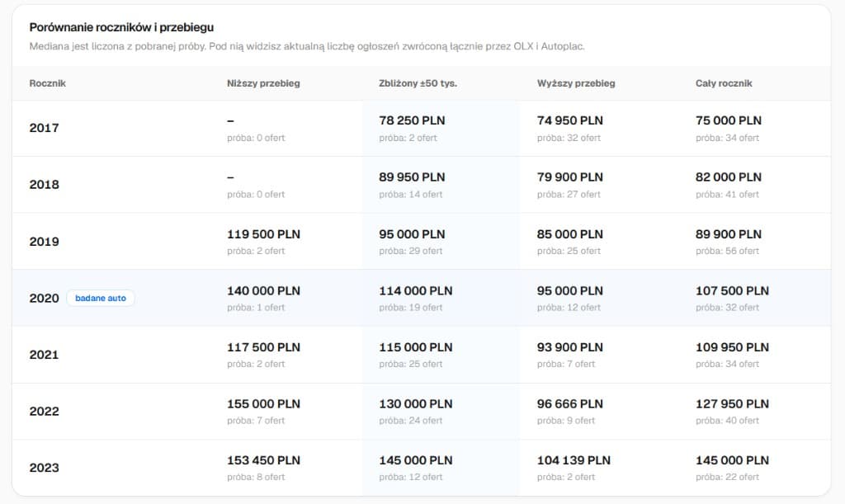Viewport: 845px width, 504px height.
Task: Click the 79 900 PLN value for 2018
Action: [x=569, y=177]
